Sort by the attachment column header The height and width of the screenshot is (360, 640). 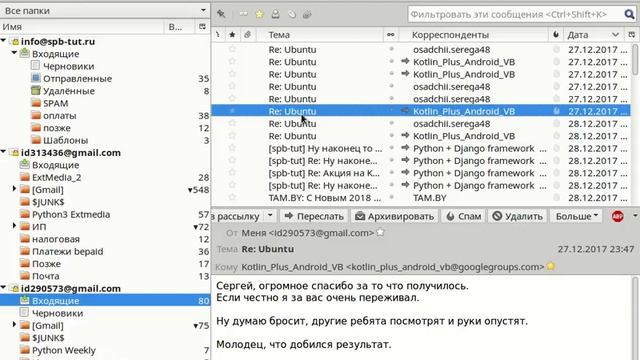point(247,35)
